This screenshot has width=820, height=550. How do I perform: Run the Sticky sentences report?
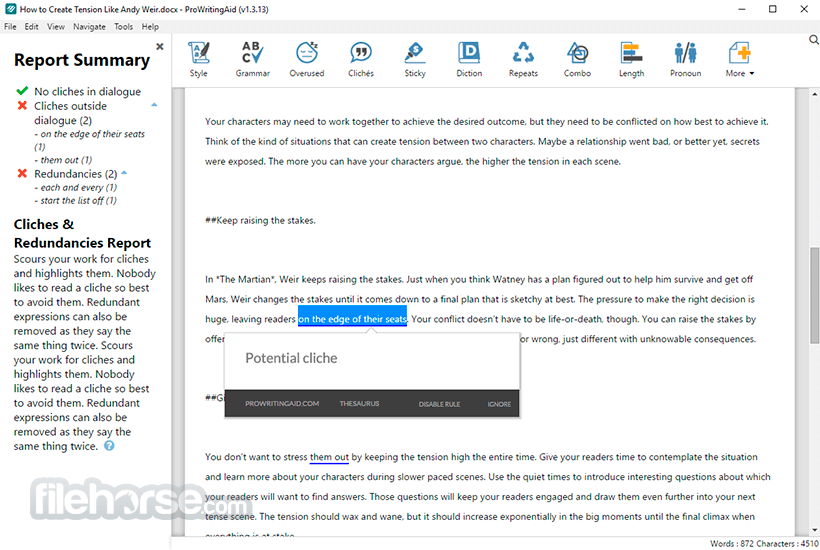tap(415, 60)
